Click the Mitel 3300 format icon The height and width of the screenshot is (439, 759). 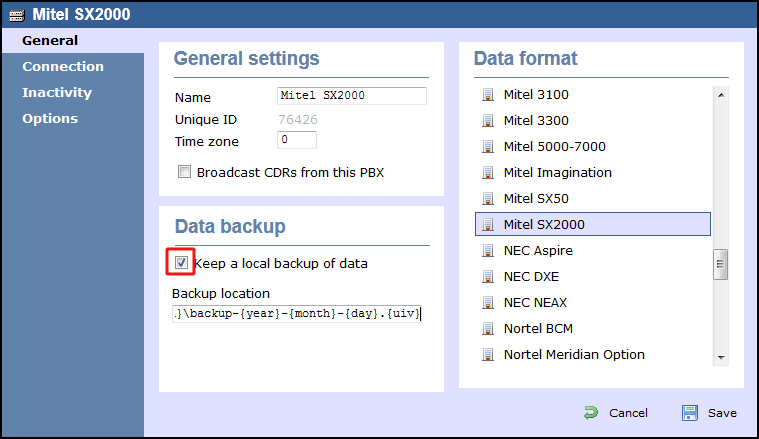point(488,121)
